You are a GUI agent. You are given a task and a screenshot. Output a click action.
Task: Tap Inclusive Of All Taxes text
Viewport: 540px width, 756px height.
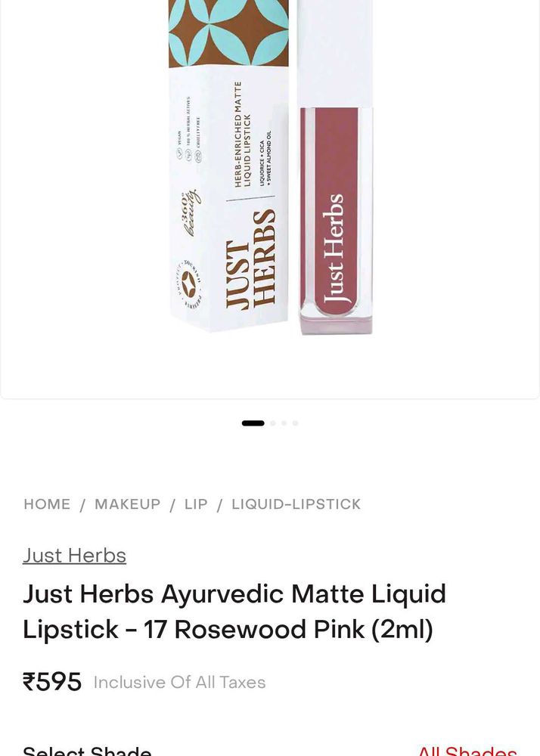pos(179,682)
